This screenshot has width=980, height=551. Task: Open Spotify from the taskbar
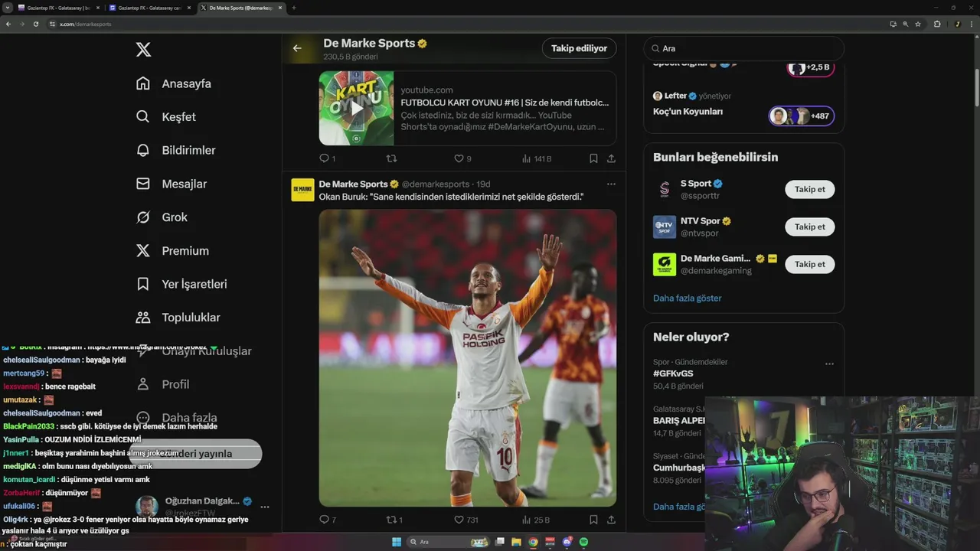pos(584,542)
